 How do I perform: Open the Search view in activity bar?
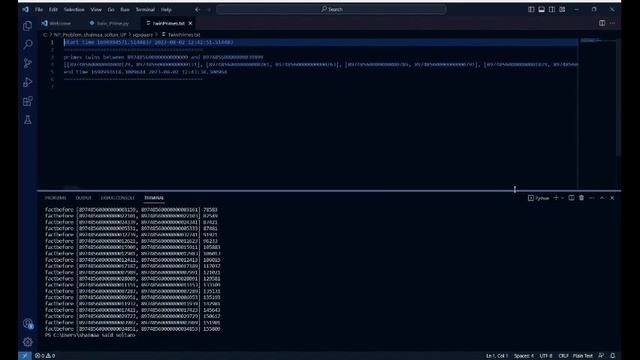tap(28, 44)
